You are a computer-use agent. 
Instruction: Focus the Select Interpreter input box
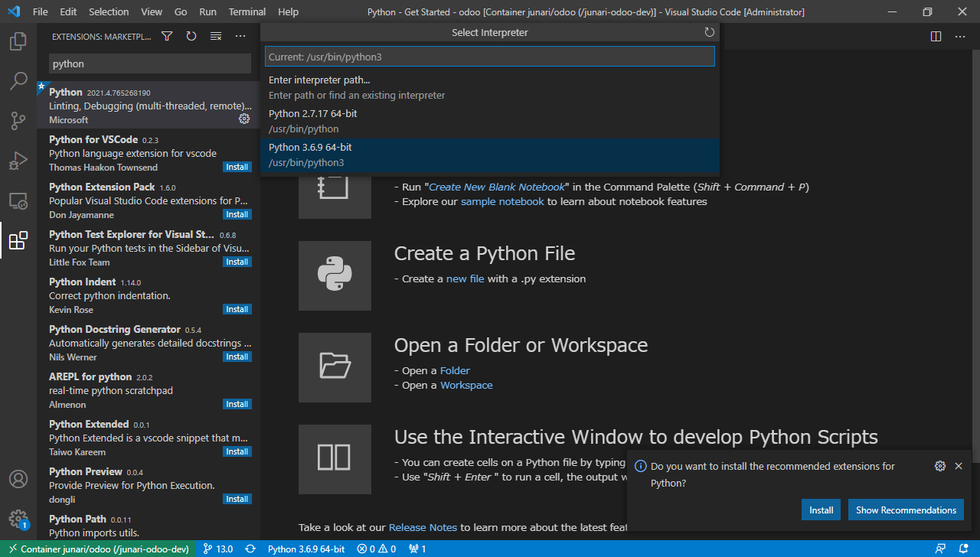[490, 57]
